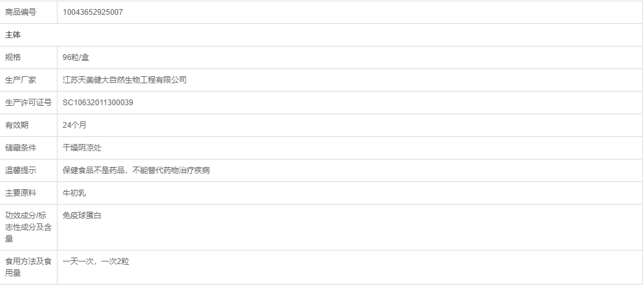Click license number SC10632011300039
The width and height of the screenshot is (644, 286).
[x=98, y=103]
